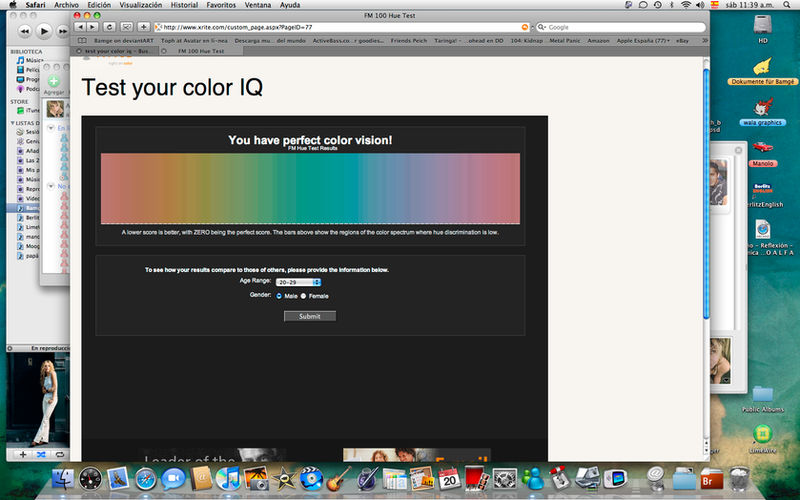Open iPhoto from the Dock

pos(256,479)
